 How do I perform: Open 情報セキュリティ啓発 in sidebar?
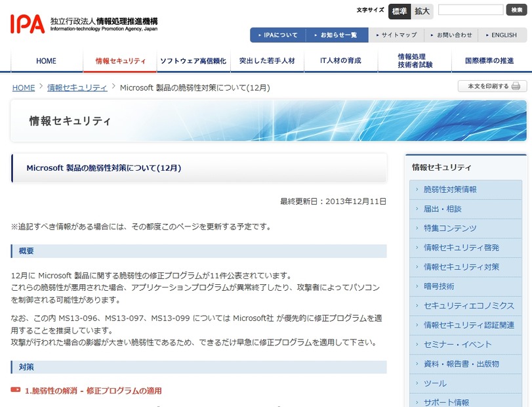(x=466, y=247)
